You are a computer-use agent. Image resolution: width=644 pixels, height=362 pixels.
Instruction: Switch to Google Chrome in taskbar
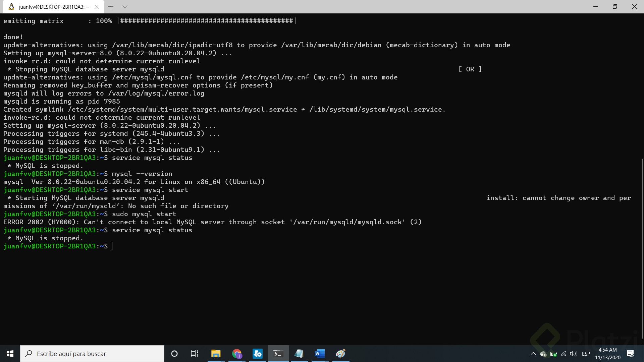click(237, 354)
